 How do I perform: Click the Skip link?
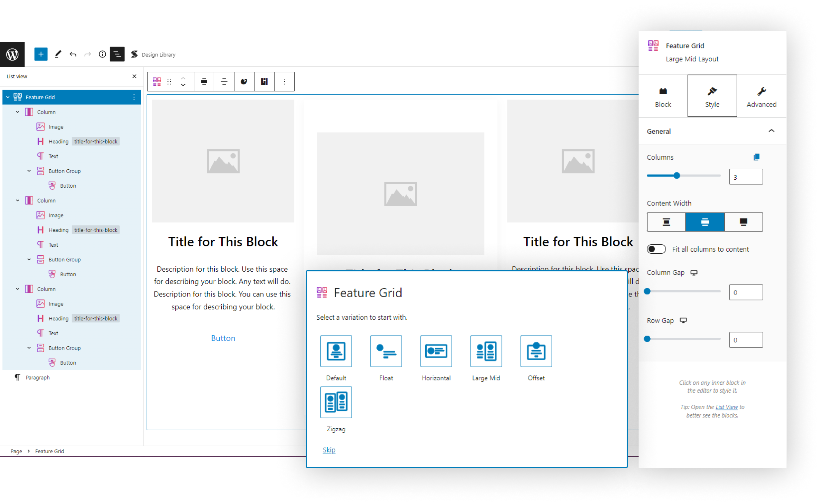point(329,450)
